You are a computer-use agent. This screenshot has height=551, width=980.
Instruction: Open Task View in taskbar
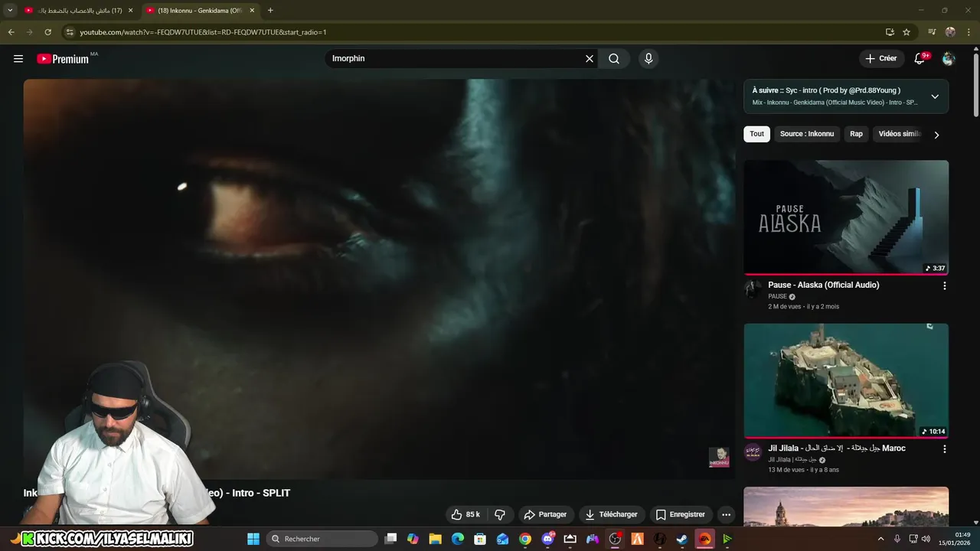coord(390,539)
